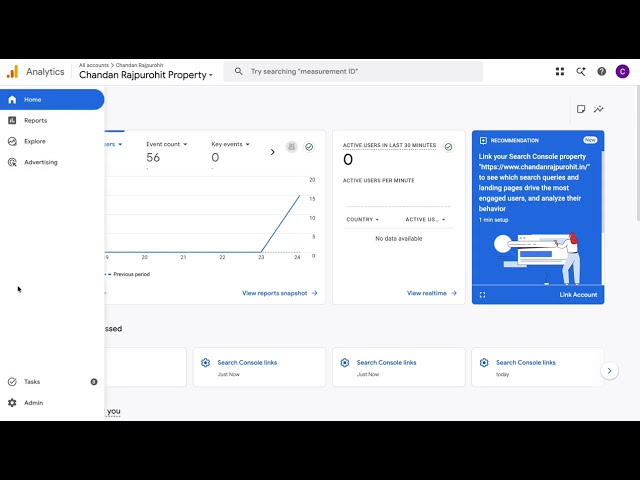Click the Tasks checkmark circle icon
Viewport: 640px width, 480px height.
(x=12, y=382)
